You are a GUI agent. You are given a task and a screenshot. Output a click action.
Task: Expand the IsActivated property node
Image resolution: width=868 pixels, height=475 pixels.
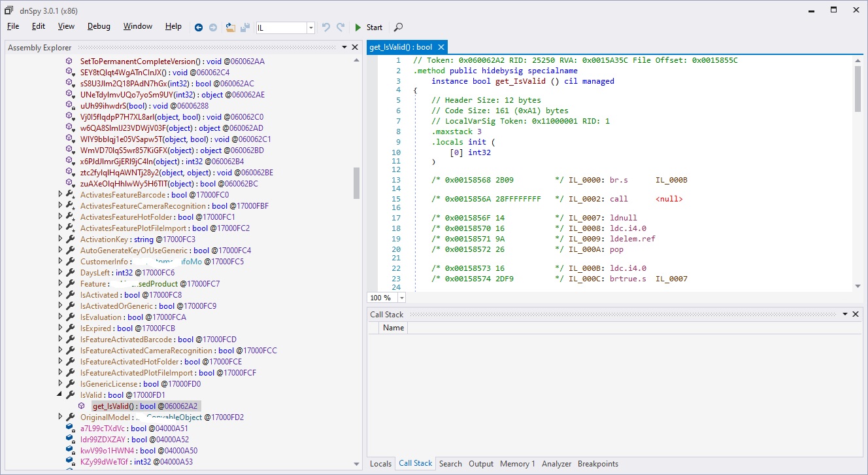pyautogui.click(x=61, y=294)
